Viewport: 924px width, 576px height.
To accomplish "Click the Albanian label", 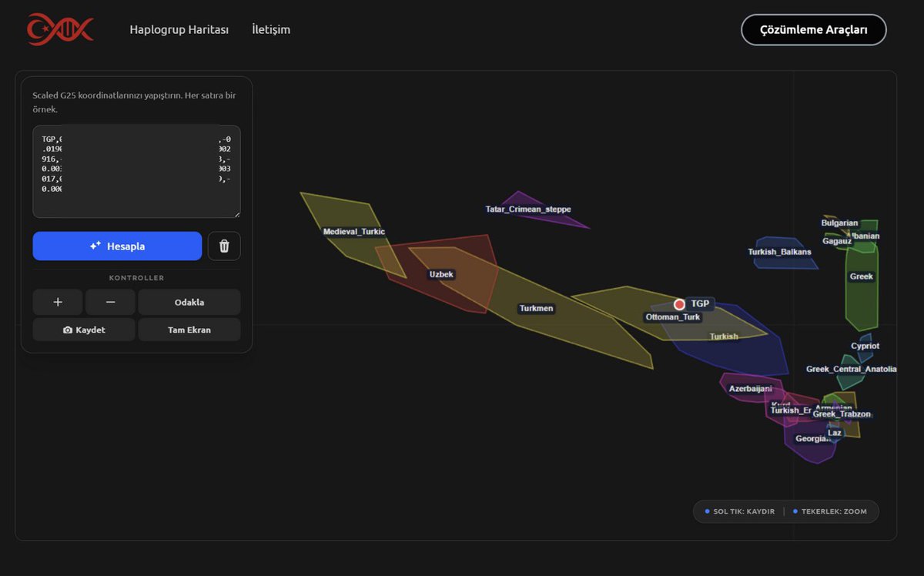I will coord(863,236).
